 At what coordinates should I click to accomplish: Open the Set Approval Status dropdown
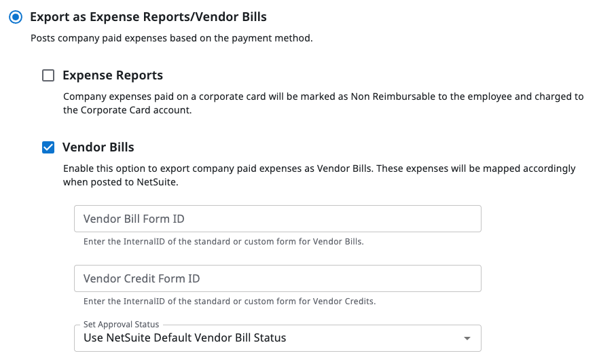click(278, 338)
